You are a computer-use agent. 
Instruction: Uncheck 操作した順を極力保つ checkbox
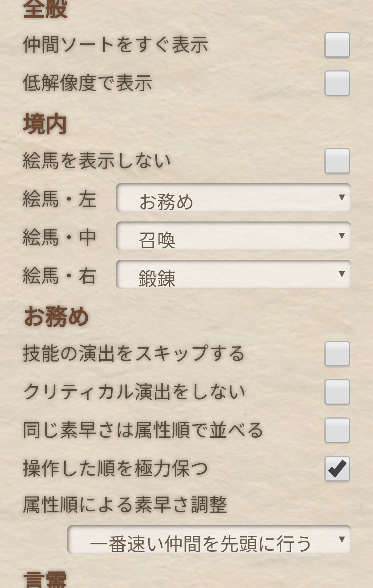[337, 469]
